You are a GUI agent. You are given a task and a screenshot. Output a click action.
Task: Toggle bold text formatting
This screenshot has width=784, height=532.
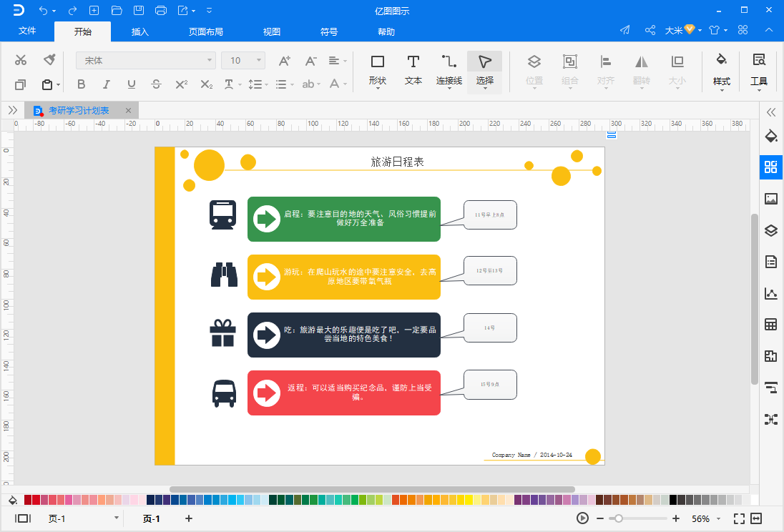coord(82,84)
